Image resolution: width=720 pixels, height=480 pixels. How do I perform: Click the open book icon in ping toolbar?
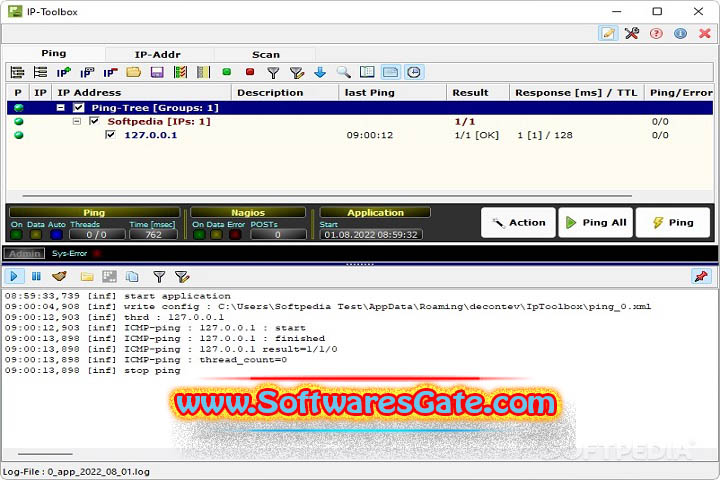(367, 72)
